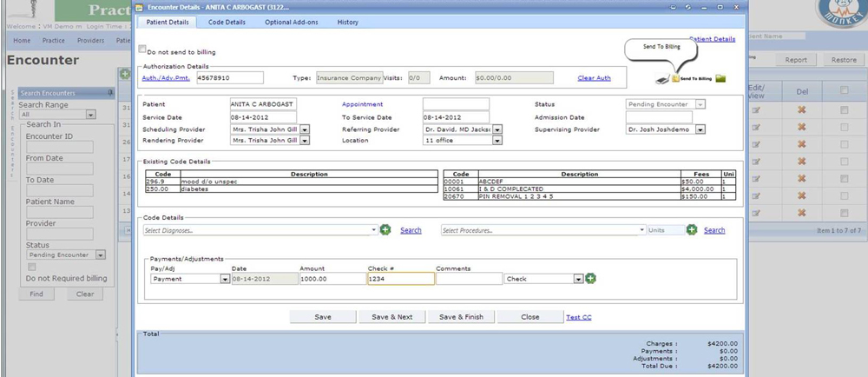Expand the Location dropdown

[x=497, y=141]
